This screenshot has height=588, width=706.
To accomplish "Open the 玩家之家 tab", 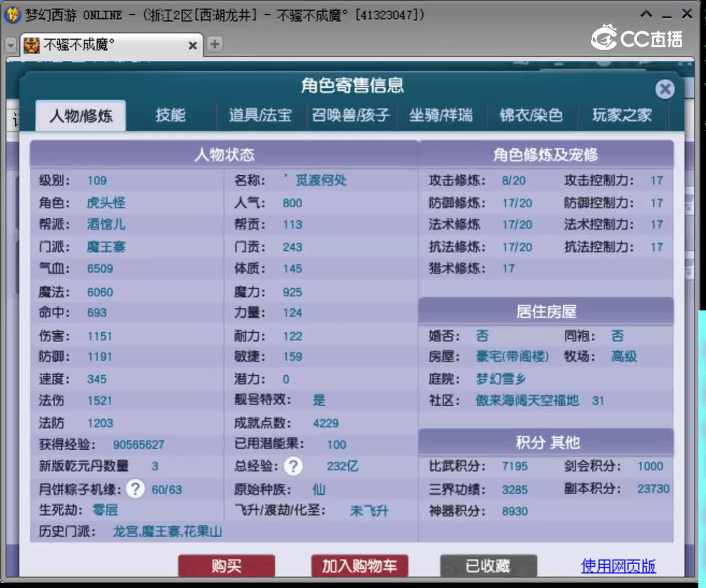I will click(x=622, y=115).
